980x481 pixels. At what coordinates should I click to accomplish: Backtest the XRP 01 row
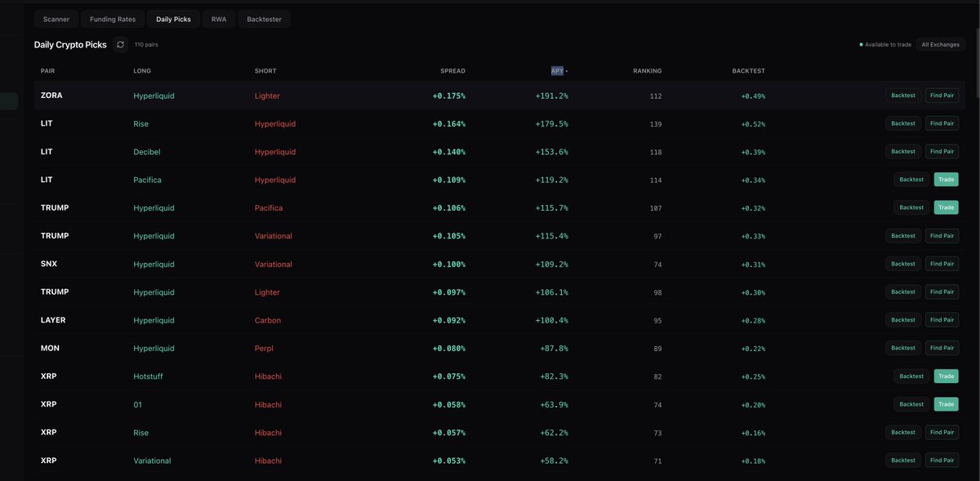tap(911, 404)
